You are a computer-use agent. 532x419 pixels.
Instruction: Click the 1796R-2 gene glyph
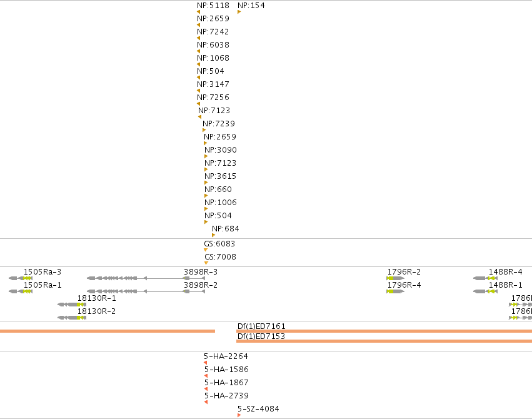[x=395, y=278]
